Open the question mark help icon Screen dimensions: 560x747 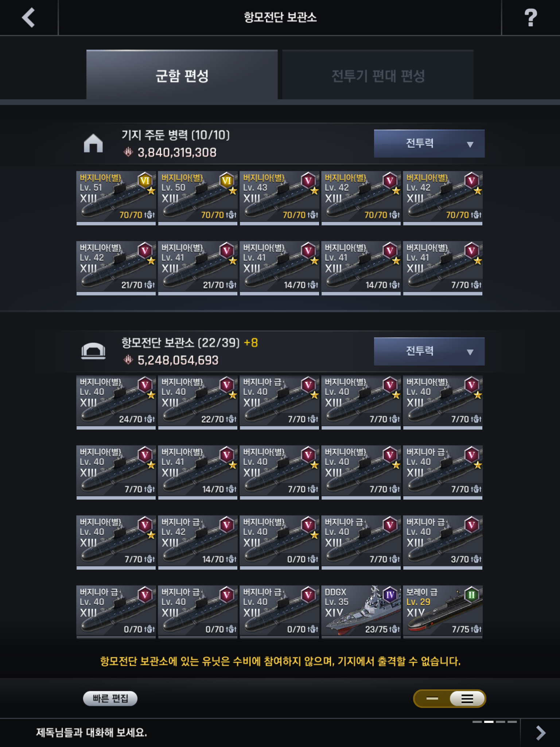pos(530,18)
